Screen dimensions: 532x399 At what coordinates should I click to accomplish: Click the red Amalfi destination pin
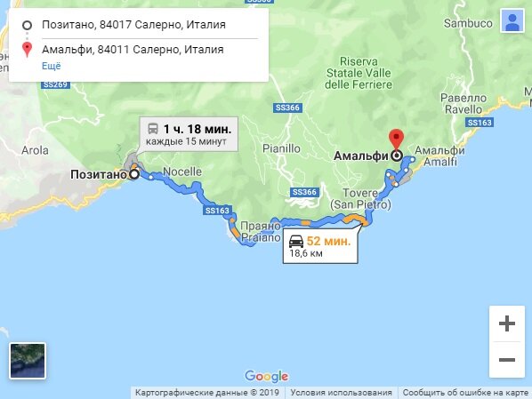pyautogui.click(x=396, y=140)
